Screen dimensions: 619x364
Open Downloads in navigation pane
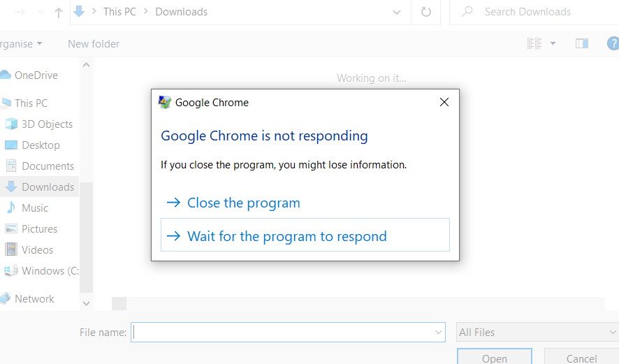point(48,187)
